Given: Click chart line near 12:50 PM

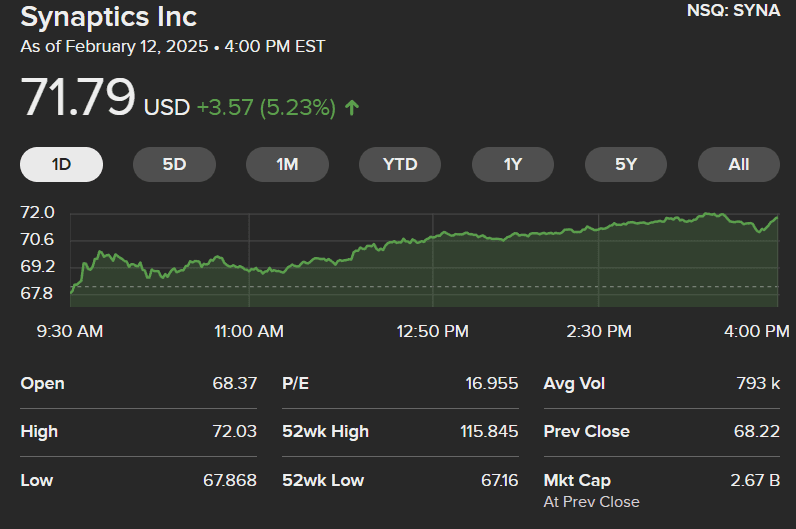Looking at the screenshot, I should [x=433, y=237].
